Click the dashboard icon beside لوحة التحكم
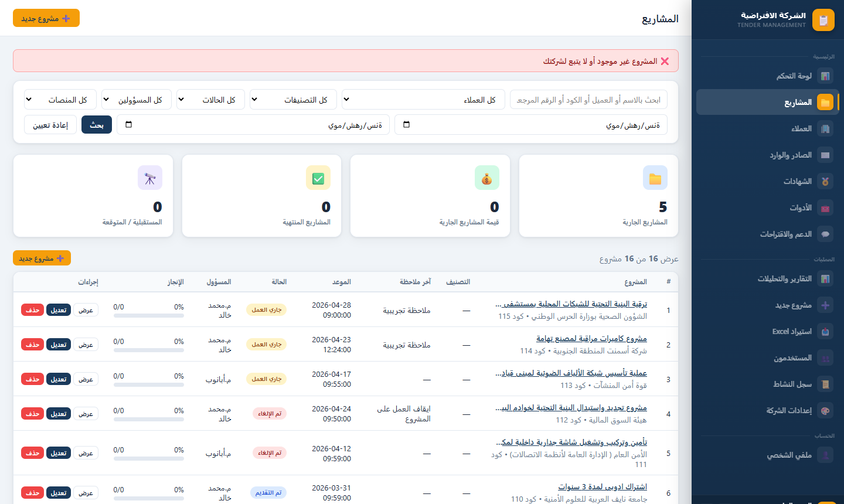844x504 pixels. tap(825, 76)
